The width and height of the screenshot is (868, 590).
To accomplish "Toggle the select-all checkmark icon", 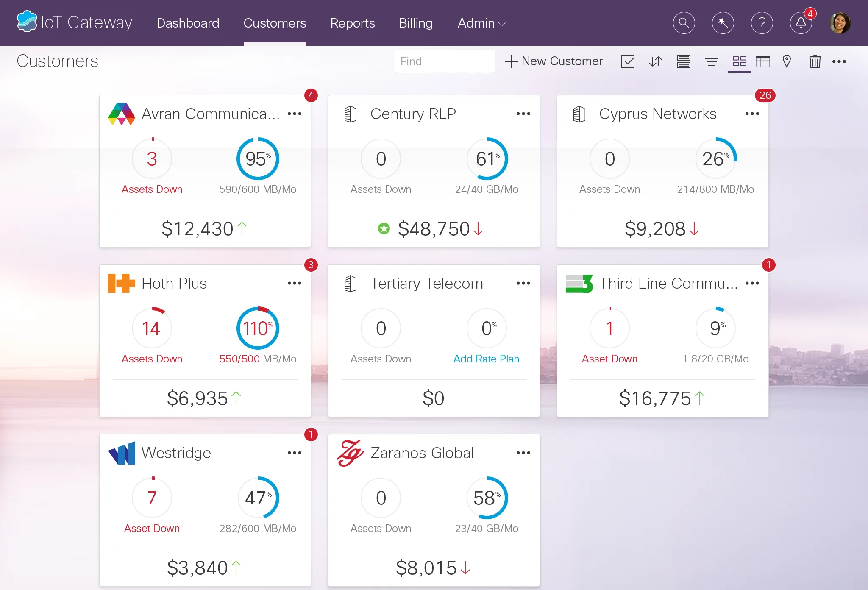I will pyautogui.click(x=628, y=61).
